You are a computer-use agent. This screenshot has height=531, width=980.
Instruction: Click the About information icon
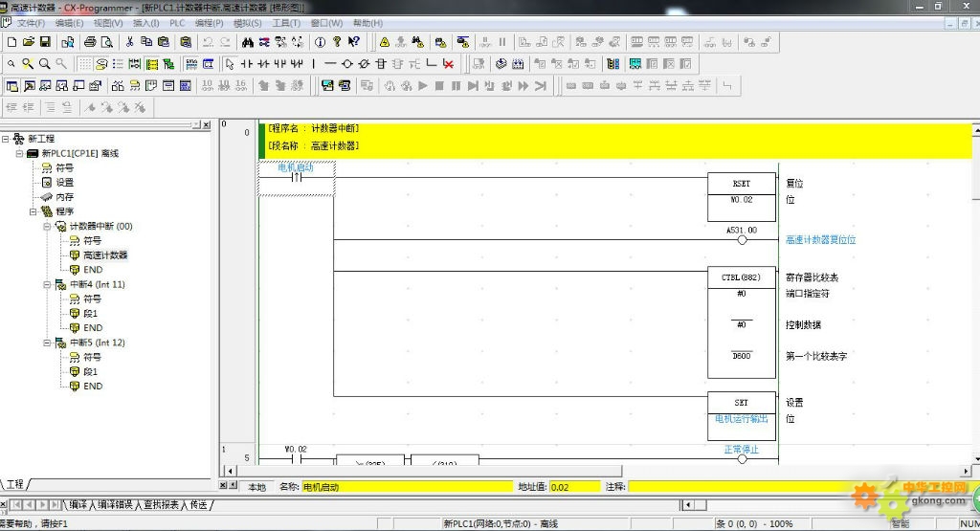[320, 42]
